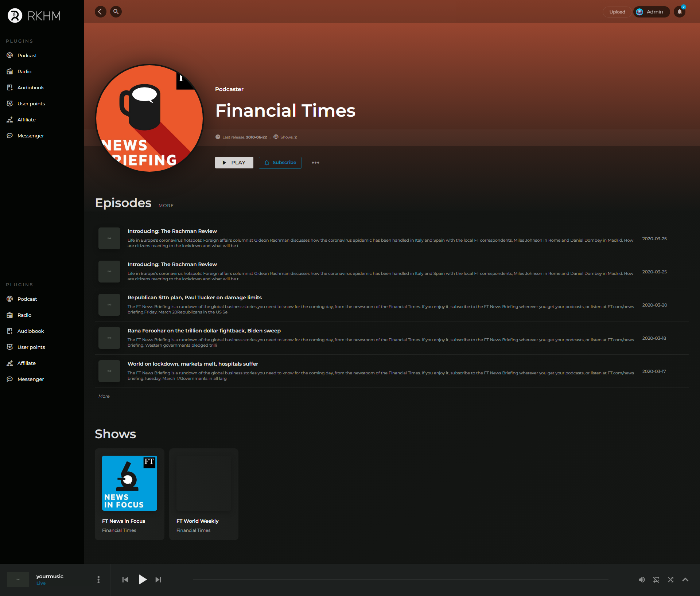Click the skip previous track icon
The height and width of the screenshot is (596, 700).
(125, 580)
